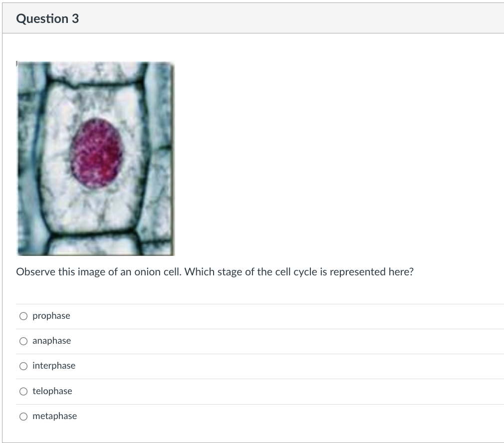Select the anaphase radio button
This screenshot has width=504, height=443.
point(23,341)
